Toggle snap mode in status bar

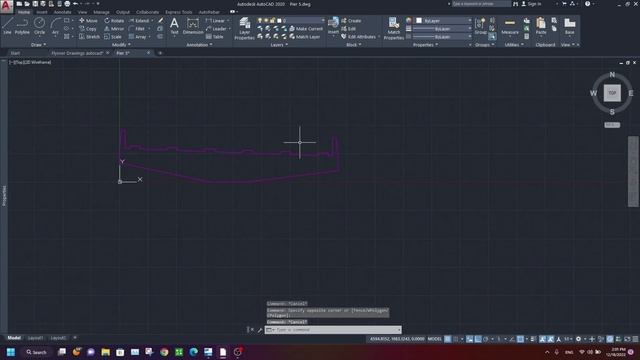tap(456, 339)
